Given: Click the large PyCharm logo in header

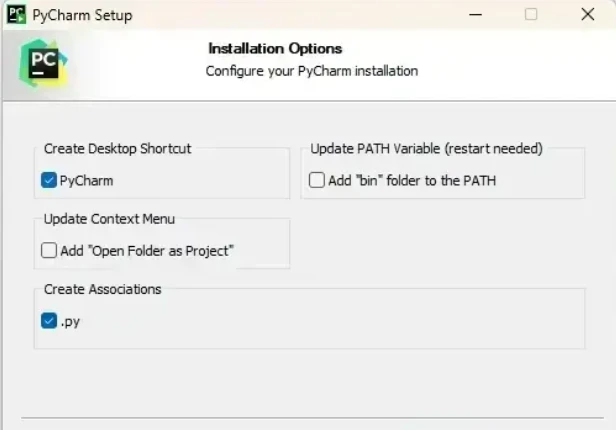Looking at the screenshot, I should [x=43, y=64].
